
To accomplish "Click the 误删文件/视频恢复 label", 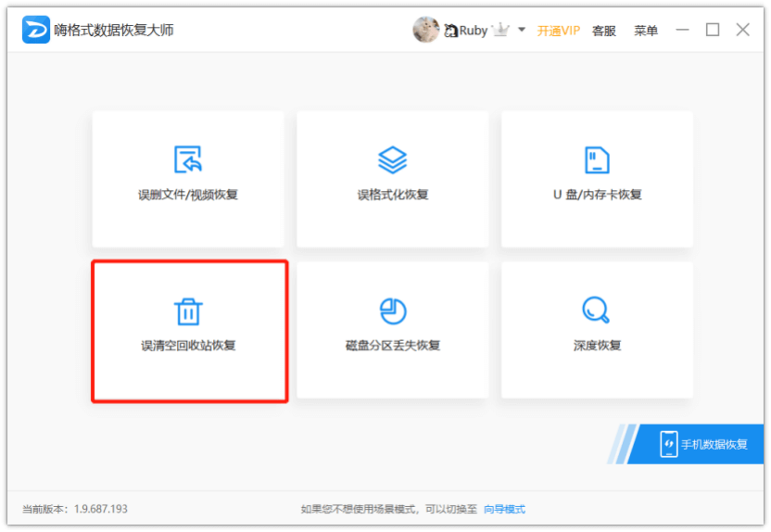I will [x=188, y=195].
